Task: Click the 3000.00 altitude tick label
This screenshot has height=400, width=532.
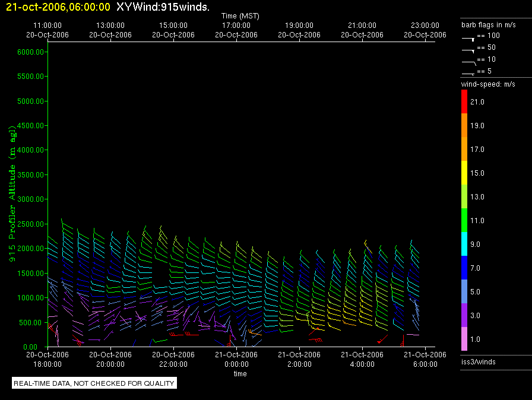Action: coord(31,199)
